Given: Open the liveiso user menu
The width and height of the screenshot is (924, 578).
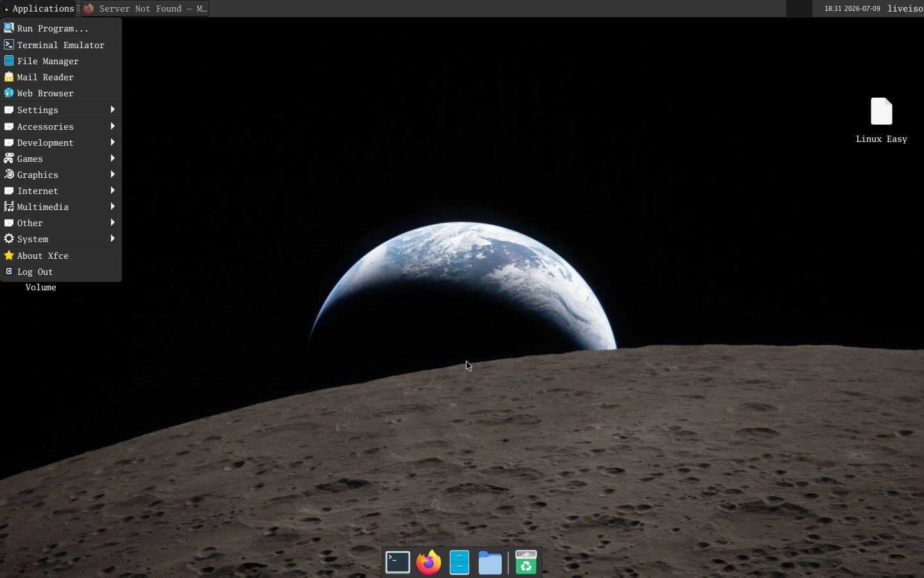Looking at the screenshot, I should click(905, 8).
